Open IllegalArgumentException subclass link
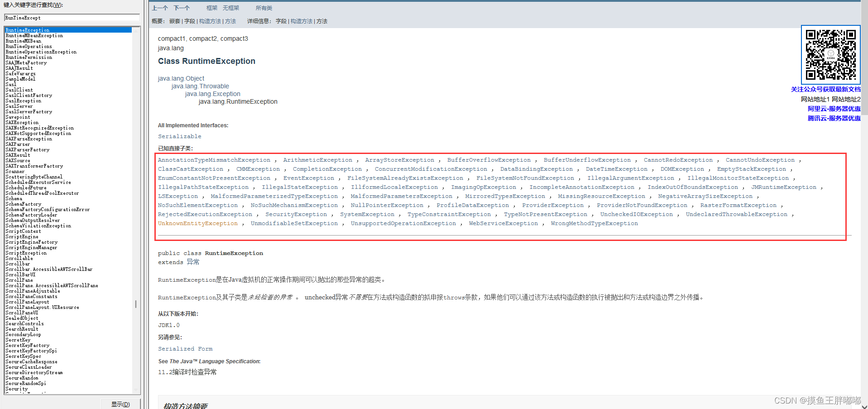The image size is (868, 409). (631, 178)
